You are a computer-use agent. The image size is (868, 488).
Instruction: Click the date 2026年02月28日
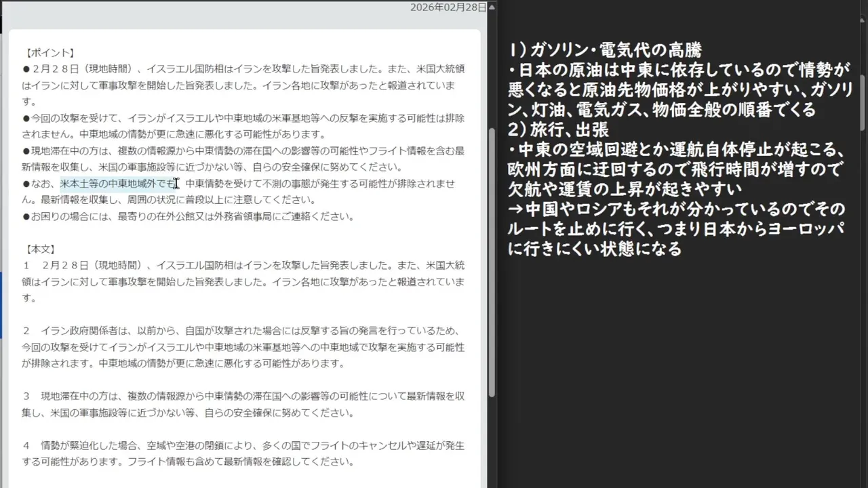448,7
